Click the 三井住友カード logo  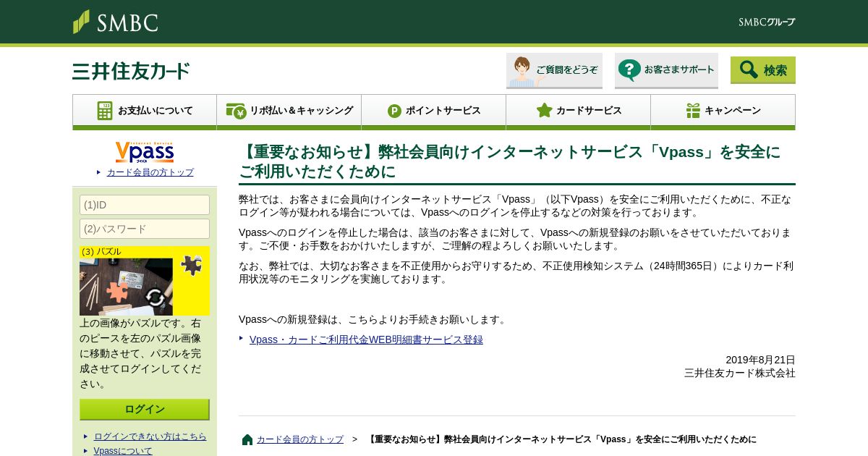(x=131, y=71)
